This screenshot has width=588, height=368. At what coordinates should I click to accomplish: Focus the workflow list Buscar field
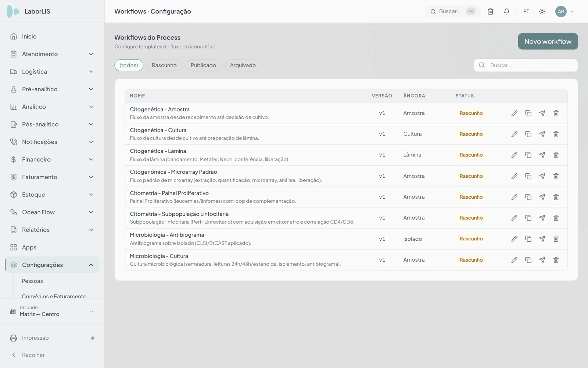(526, 65)
